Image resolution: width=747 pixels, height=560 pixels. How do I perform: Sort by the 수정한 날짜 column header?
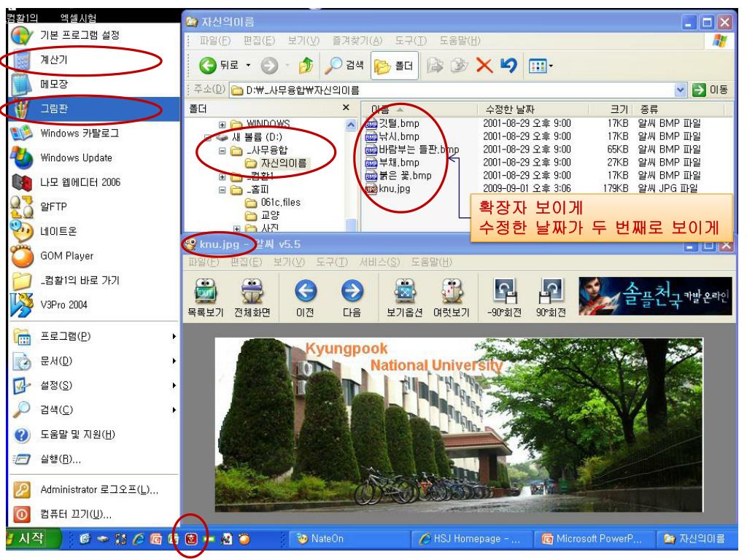(533, 109)
